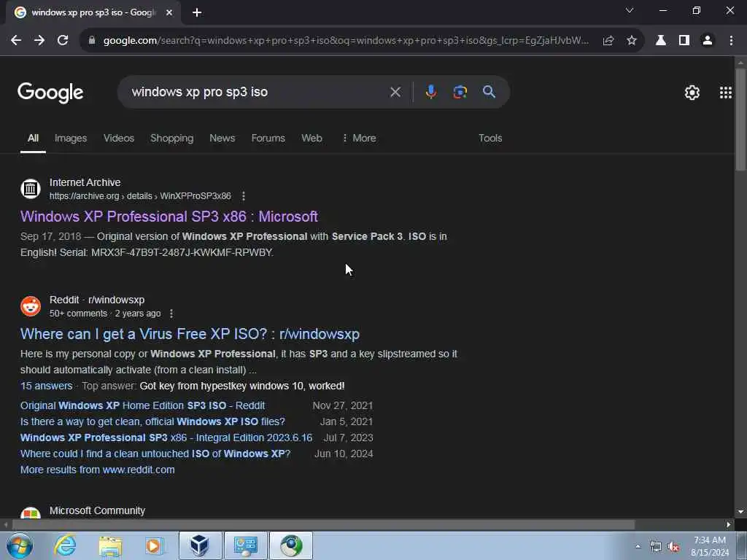Open a new browser tab
The image size is (747, 560).
tap(197, 13)
